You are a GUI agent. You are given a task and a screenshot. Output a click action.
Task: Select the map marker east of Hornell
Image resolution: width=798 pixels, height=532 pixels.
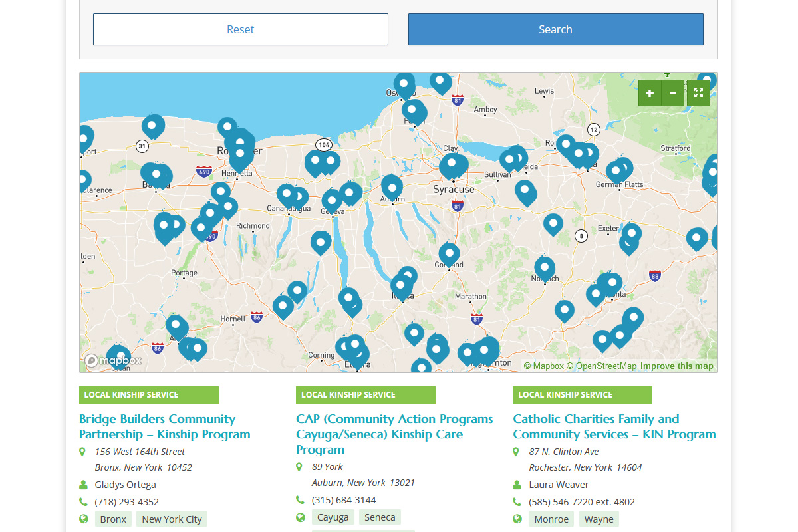click(x=283, y=307)
